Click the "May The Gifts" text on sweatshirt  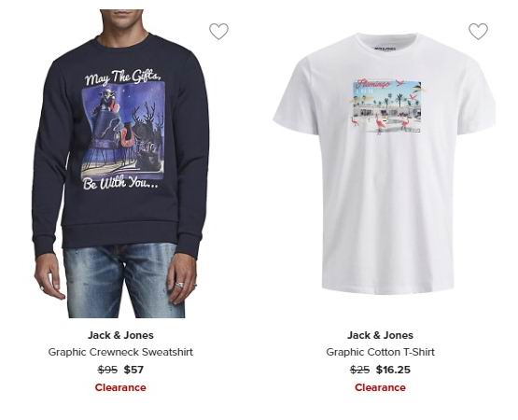123,77
